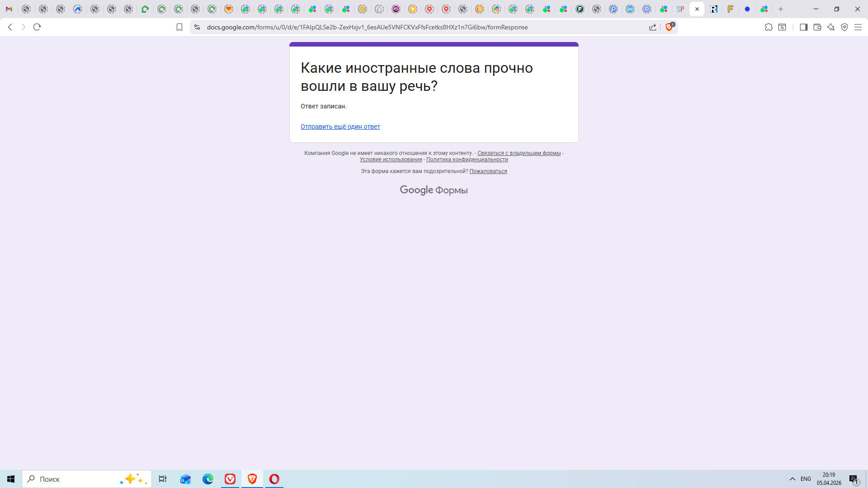
Task: Open Leo AI sparkle icon
Action: [x=831, y=27]
